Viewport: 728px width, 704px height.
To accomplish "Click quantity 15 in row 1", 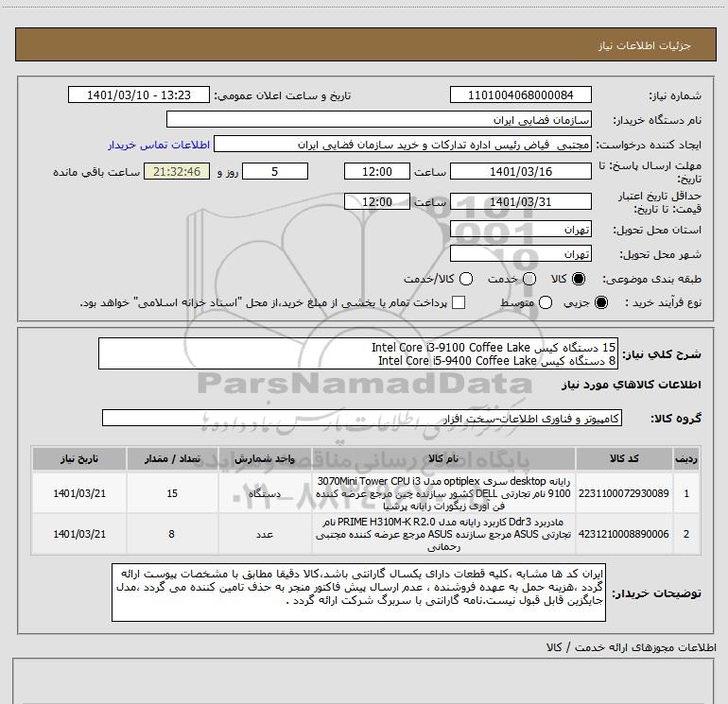I will coord(172,493).
